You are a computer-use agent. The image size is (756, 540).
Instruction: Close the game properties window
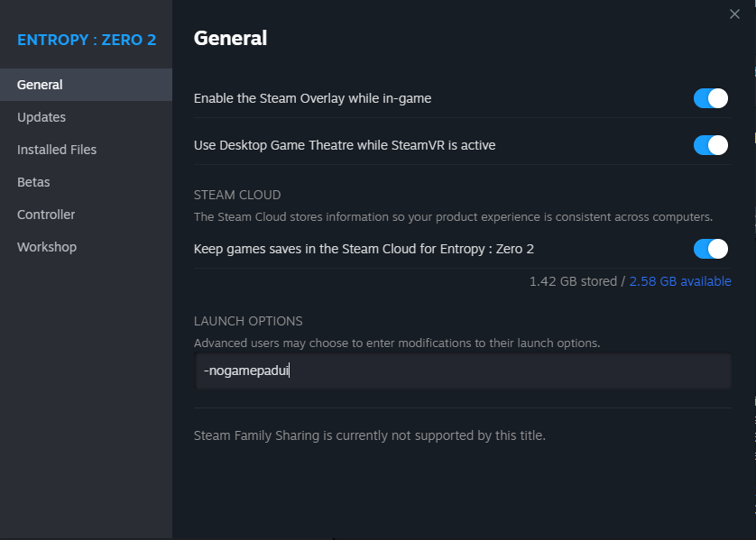click(735, 14)
